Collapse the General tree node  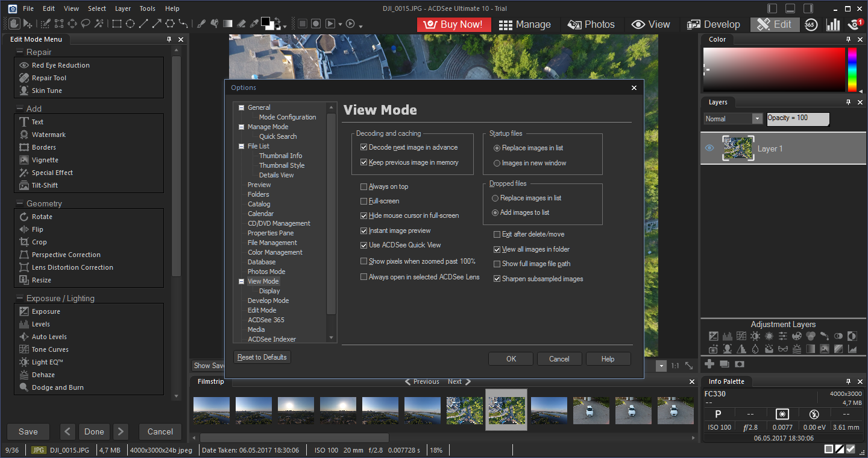pos(242,107)
